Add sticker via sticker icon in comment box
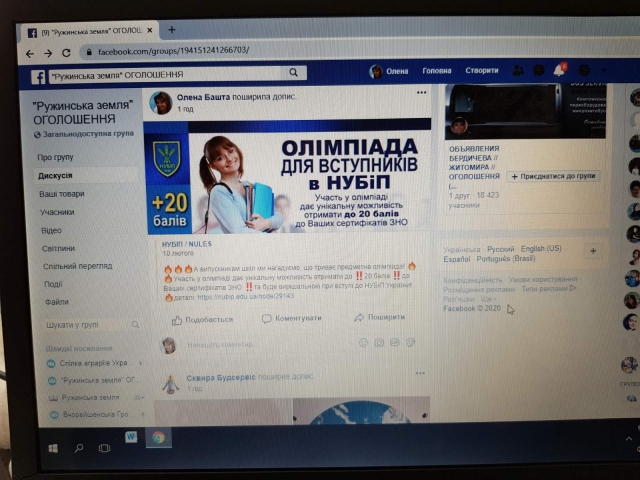This screenshot has width=640, height=480. coord(410,342)
